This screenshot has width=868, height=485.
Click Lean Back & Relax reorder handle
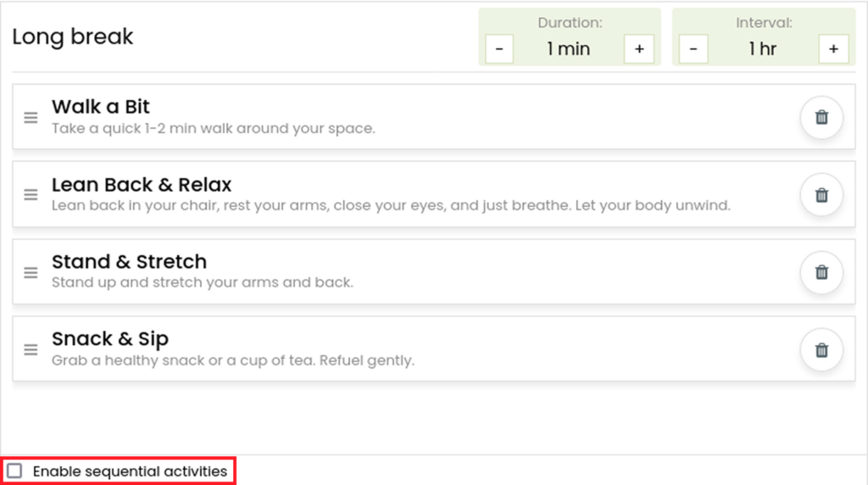(31, 195)
